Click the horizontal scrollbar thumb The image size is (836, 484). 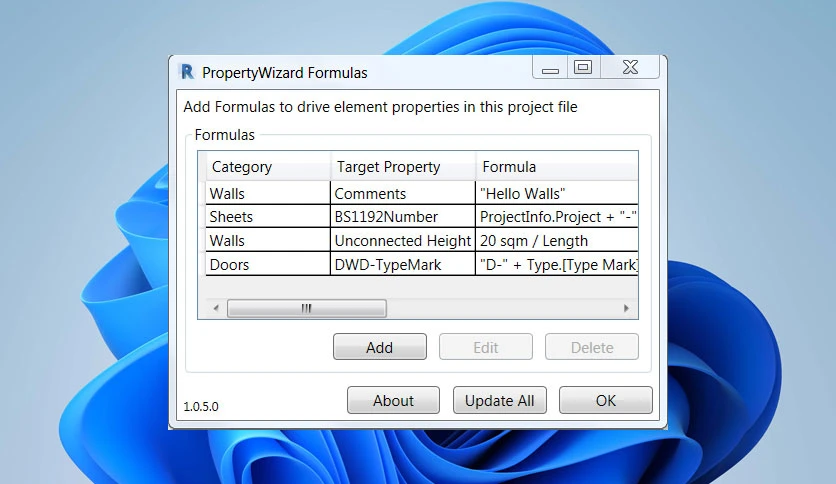(x=307, y=308)
